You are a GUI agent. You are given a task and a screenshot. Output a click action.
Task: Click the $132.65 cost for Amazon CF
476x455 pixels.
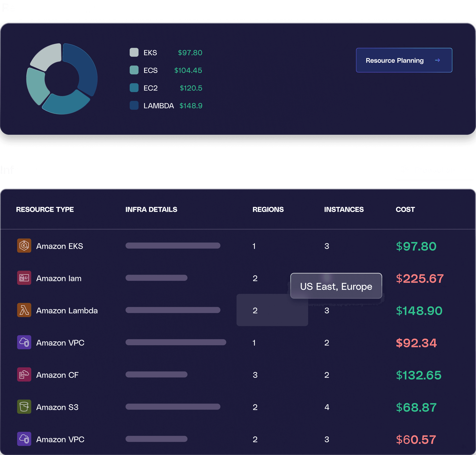(x=419, y=375)
